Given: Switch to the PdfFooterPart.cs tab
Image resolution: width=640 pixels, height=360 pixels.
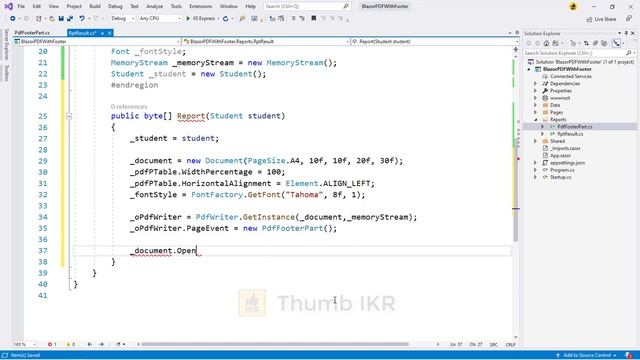Looking at the screenshot, I should tap(32, 33).
